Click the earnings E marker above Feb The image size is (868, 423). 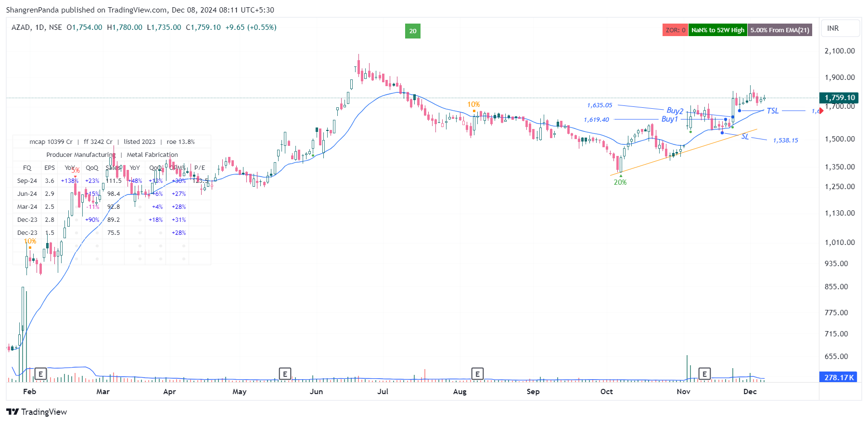pyautogui.click(x=41, y=374)
